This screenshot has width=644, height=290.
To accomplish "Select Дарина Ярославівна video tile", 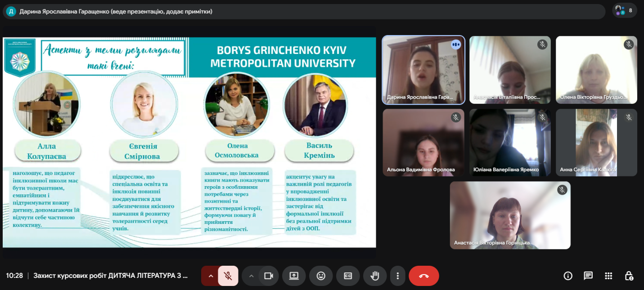I will [423, 70].
